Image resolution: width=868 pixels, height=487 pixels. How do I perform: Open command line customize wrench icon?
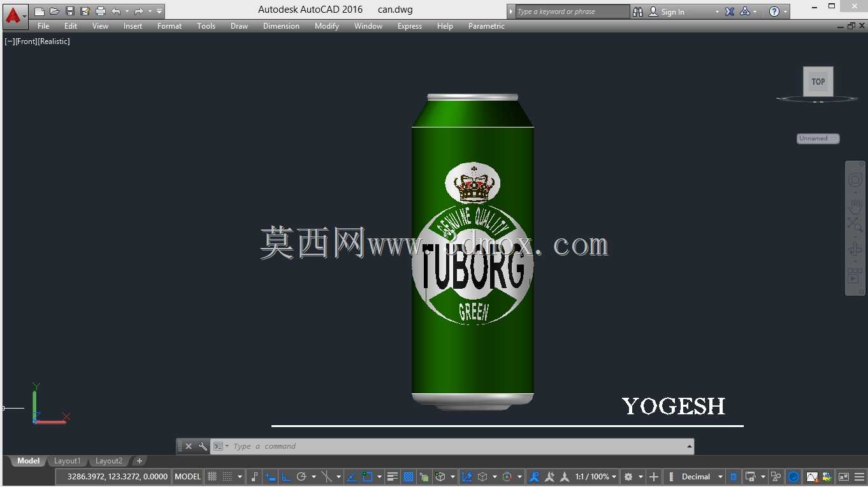pyautogui.click(x=203, y=446)
